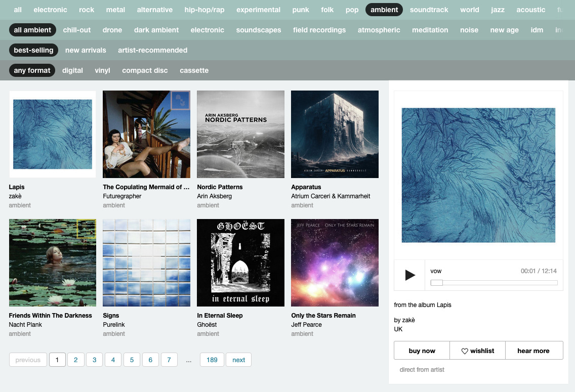Screen dimensions: 575x392
Task: Show only digital format
Action: (72, 70)
